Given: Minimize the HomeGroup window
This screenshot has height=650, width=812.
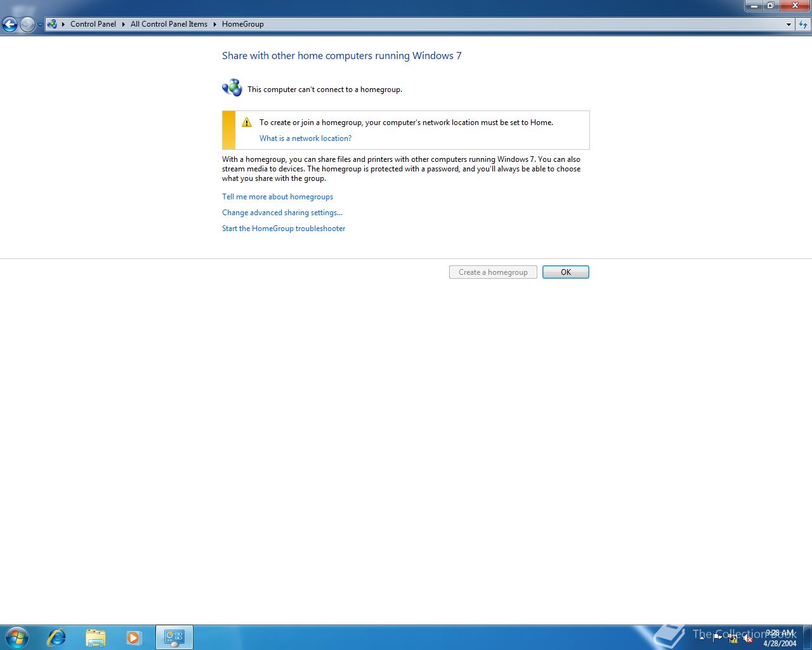Looking at the screenshot, I should pyautogui.click(x=754, y=5).
